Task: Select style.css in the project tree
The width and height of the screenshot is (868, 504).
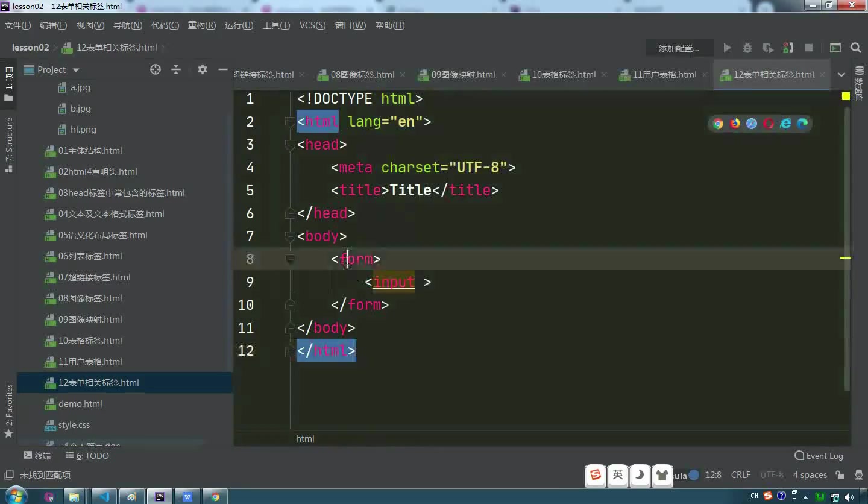Action: click(x=74, y=425)
